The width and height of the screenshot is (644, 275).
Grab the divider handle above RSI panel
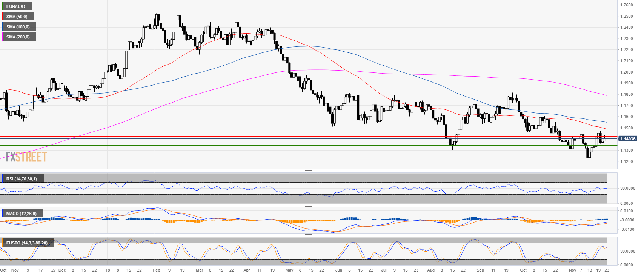pos(308,171)
